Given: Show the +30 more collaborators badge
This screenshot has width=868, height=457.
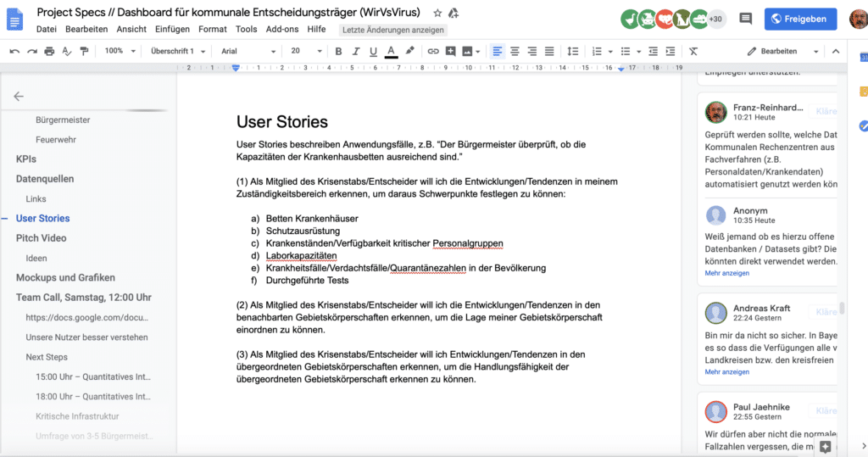Looking at the screenshot, I should coord(715,19).
